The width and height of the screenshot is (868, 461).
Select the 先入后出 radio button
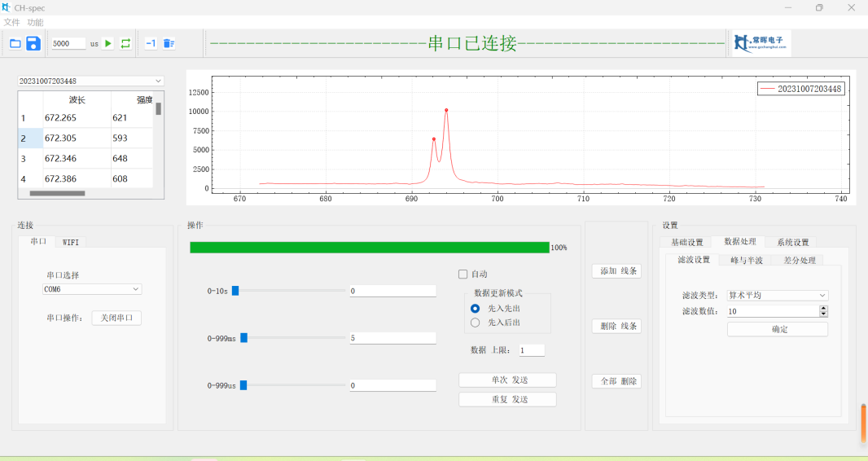click(x=475, y=322)
